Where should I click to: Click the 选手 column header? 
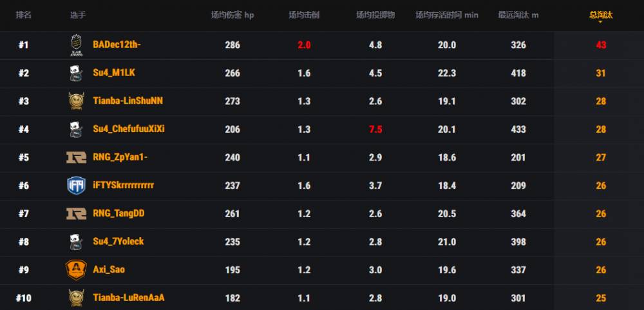point(78,15)
